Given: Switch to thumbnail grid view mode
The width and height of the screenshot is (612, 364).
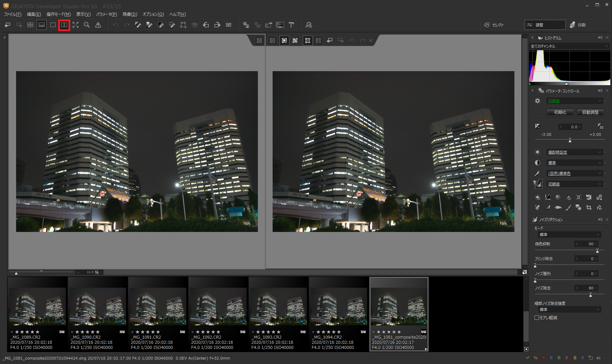Looking at the screenshot, I should (x=30, y=25).
